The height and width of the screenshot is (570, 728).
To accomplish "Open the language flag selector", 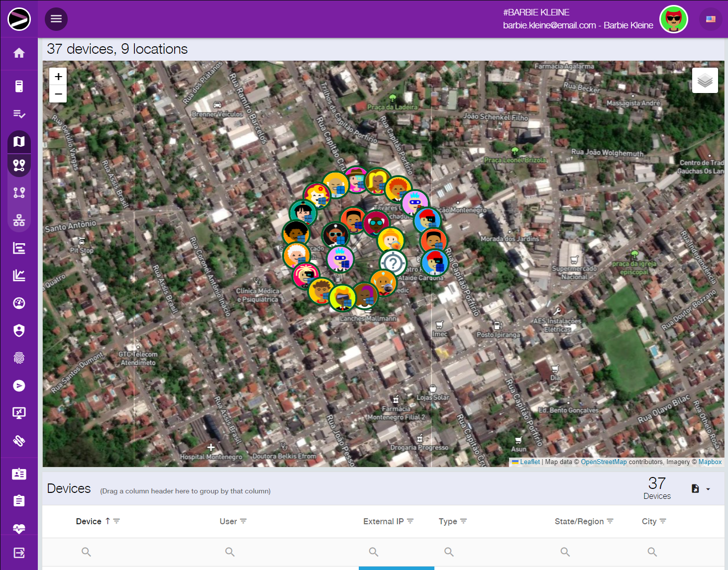I will tap(711, 19).
